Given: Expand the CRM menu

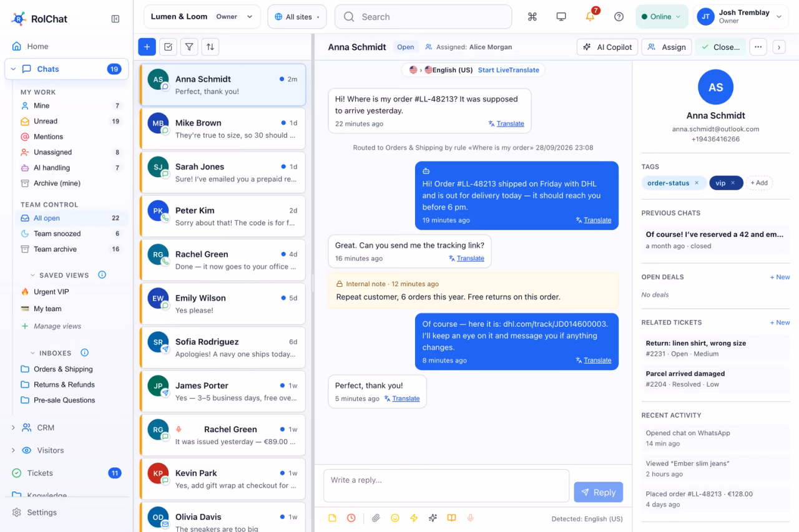Looking at the screenshot, I should pos(13,428).
